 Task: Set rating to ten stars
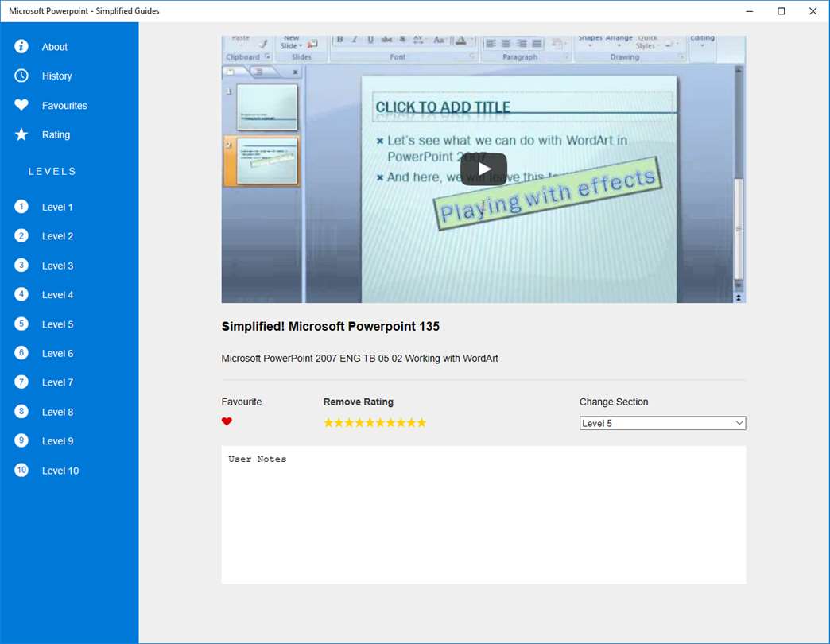click(421, 422)
